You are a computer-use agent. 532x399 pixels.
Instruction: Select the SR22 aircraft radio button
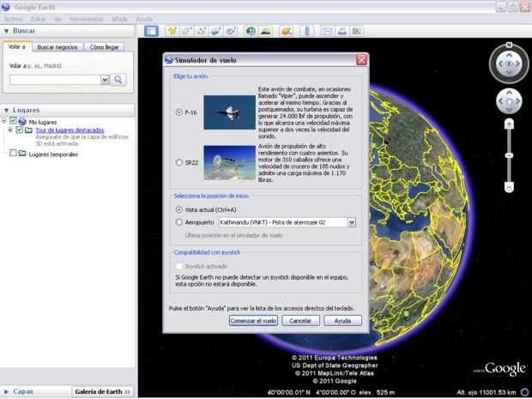click(178, 162)
